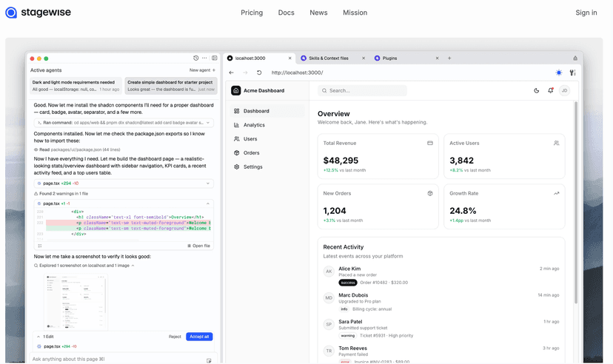Toggle the blue sun theme icon
This screenshot has height=364, width=613.
point(558,73)
